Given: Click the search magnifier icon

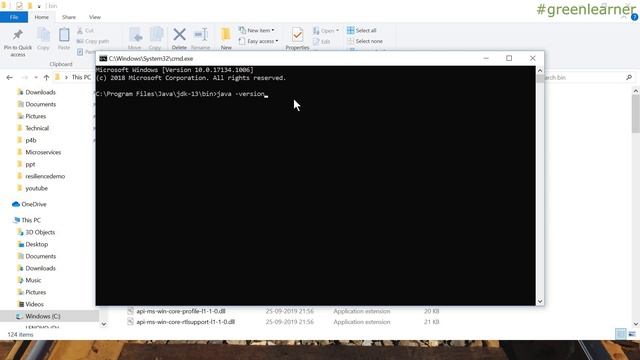Looking at the screenshot, I should (629, 78).
